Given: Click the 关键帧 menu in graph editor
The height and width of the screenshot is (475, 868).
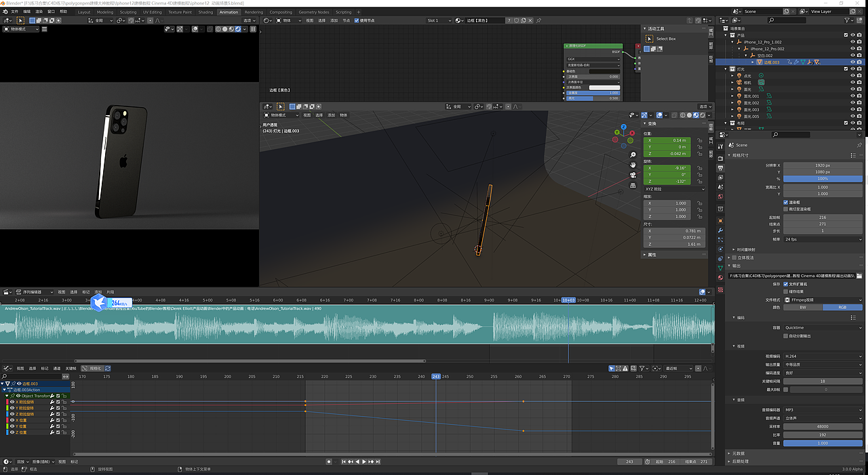Looking at the screenshot, I should 71,368.
